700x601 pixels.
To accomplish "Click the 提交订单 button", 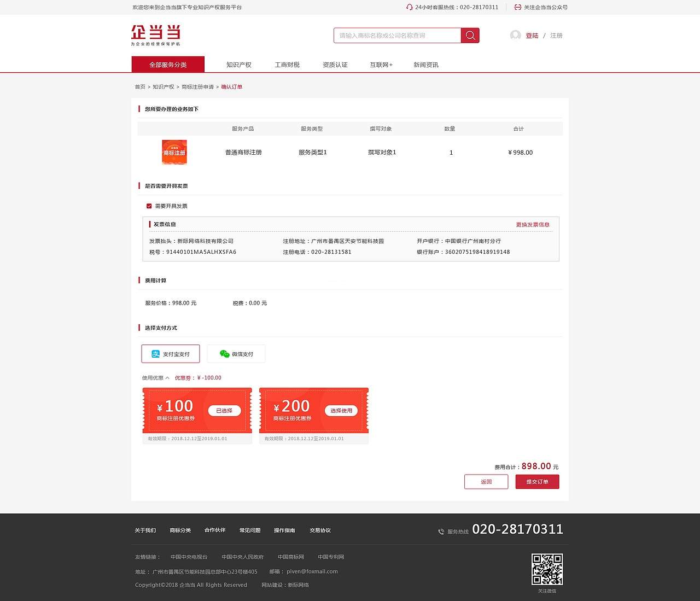I will 537,482.
